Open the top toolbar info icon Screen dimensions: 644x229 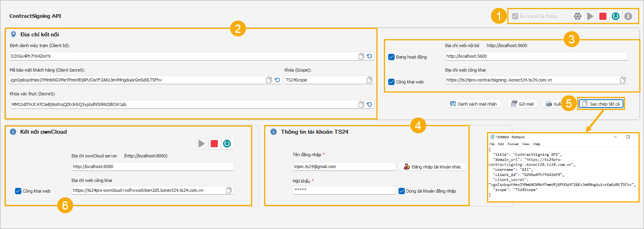point(628,16)
